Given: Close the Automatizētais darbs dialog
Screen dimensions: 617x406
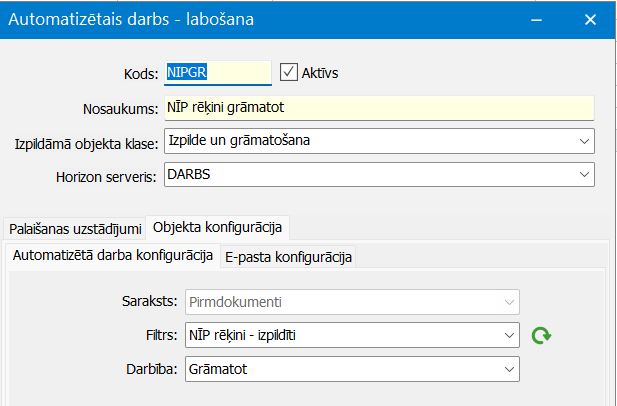Looking at the screenshot, I should (x=590, y=20).
